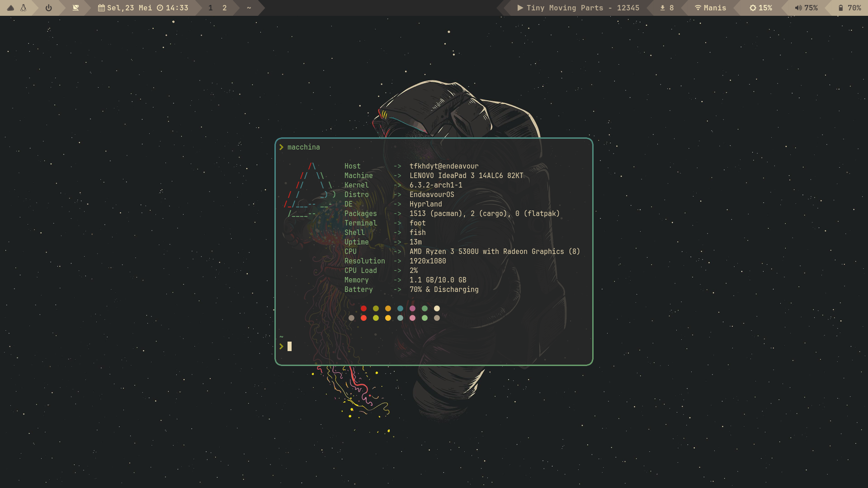
Task: Click the 13m uptime value
Action: pos(415,242)
